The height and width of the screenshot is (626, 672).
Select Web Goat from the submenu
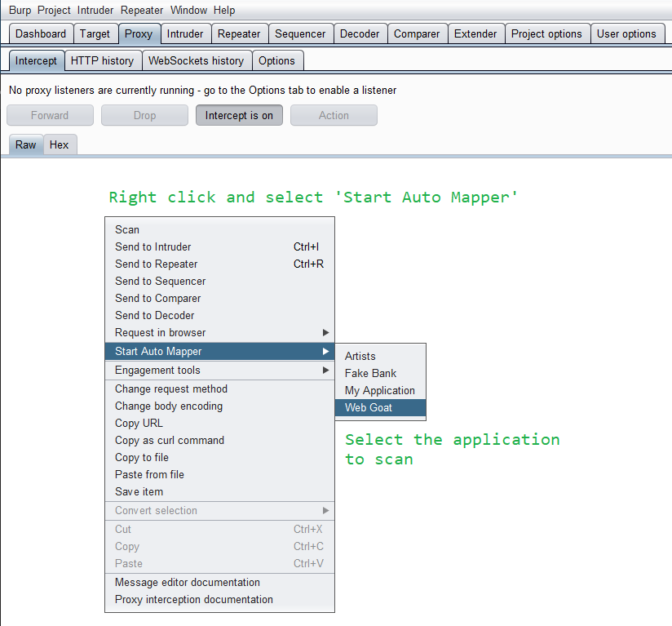(369, 407)
